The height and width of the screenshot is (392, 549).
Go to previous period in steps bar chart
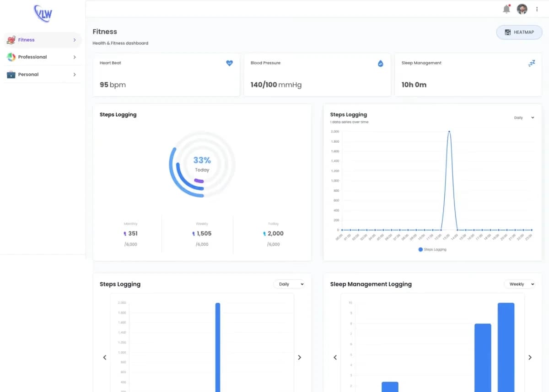coord(104,357)
